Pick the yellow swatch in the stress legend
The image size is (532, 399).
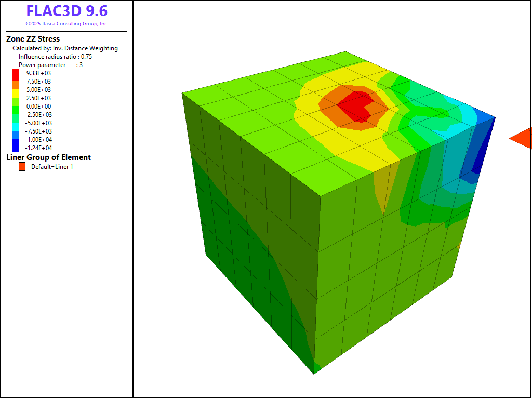(16, 90)
